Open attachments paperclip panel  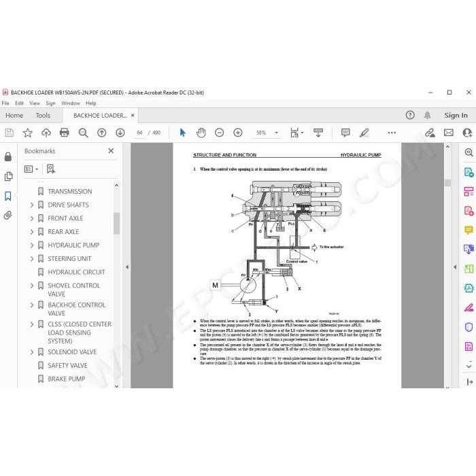pos(8,216)
